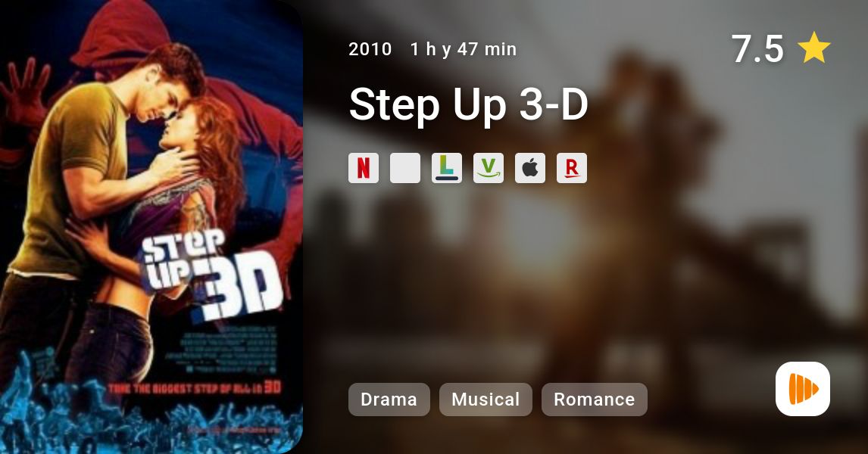This screenshot has width=868, height=454.
Task: Click the 1 h y 47 min runtime
Action: [464, 49]
